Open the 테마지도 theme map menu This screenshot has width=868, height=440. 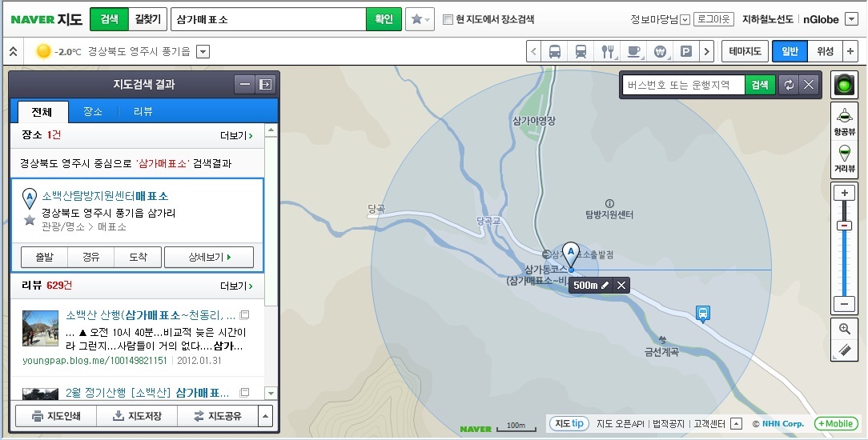coord(745,51)
